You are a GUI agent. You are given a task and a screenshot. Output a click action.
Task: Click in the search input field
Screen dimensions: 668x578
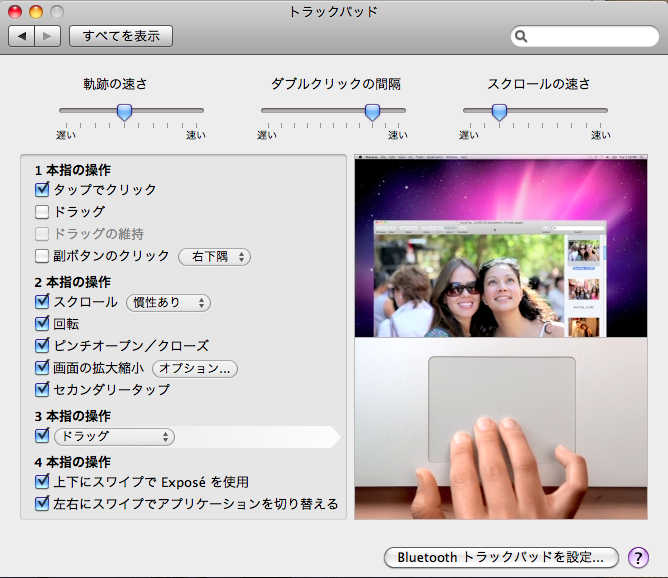click(590, 37)
